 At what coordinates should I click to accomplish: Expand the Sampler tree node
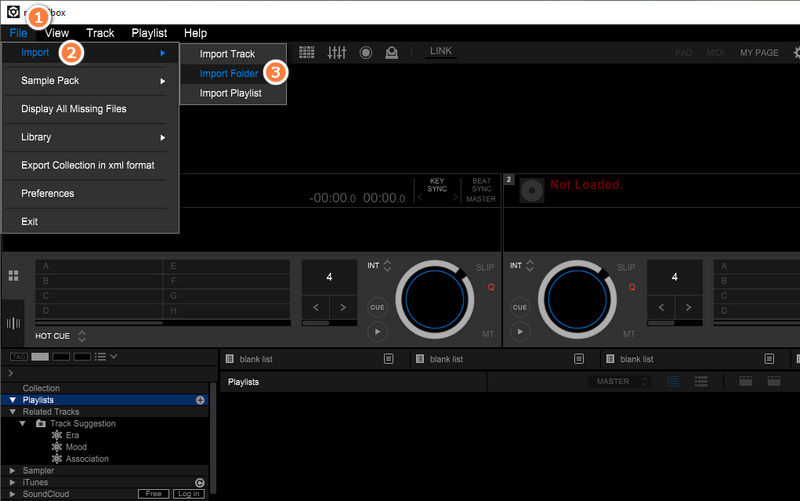12,470
